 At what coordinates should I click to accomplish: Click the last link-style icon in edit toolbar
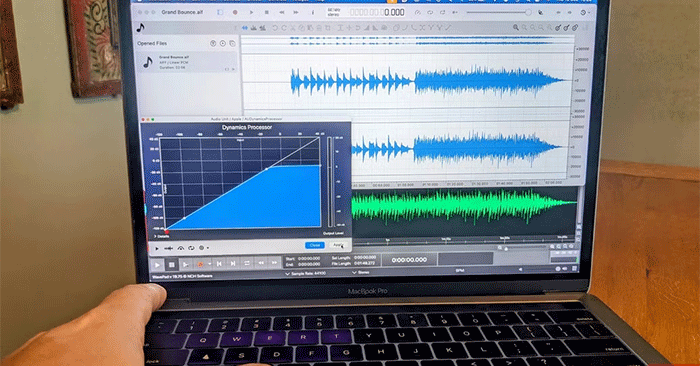point(575,28)
